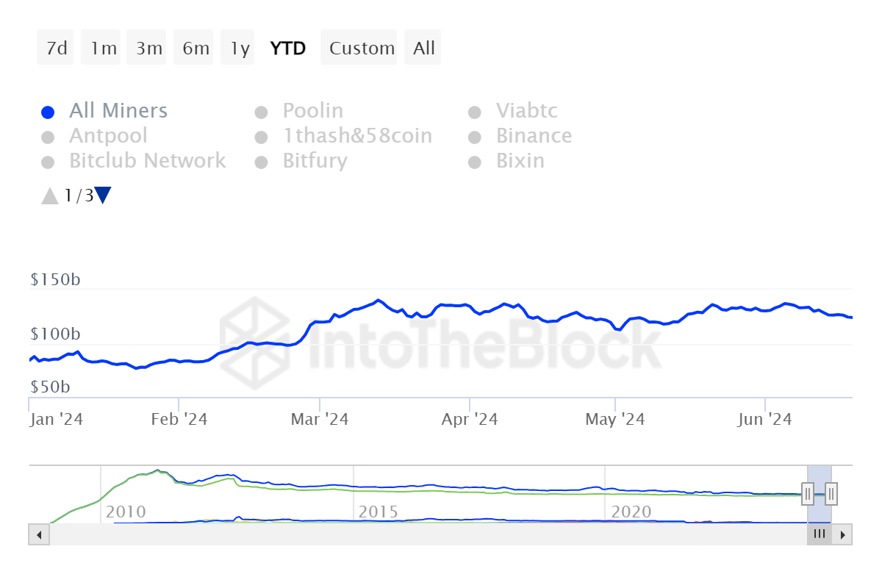Show the Binance series in chart

tap(534, 137)
